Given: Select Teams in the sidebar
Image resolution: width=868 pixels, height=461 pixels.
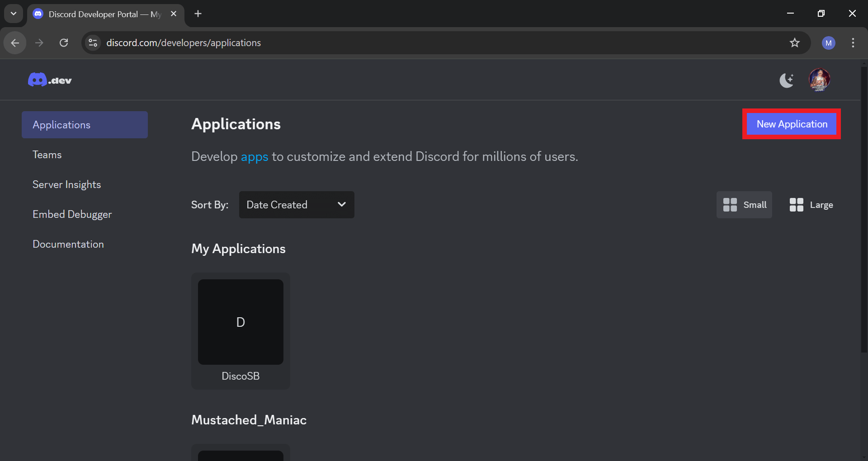Looking at the screenshot, I should pos(47,154).
